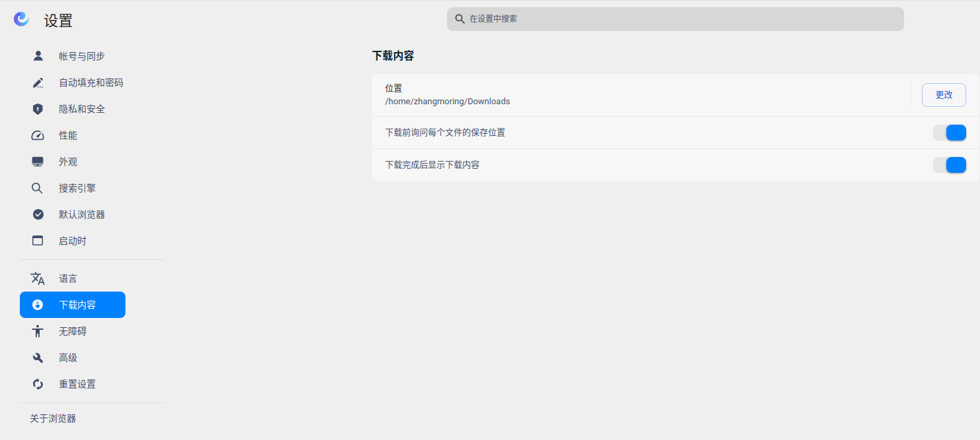This screenshot has width=980, height=440.
Task: Click the 下载内容 page heading
Action: coord(393,56)
